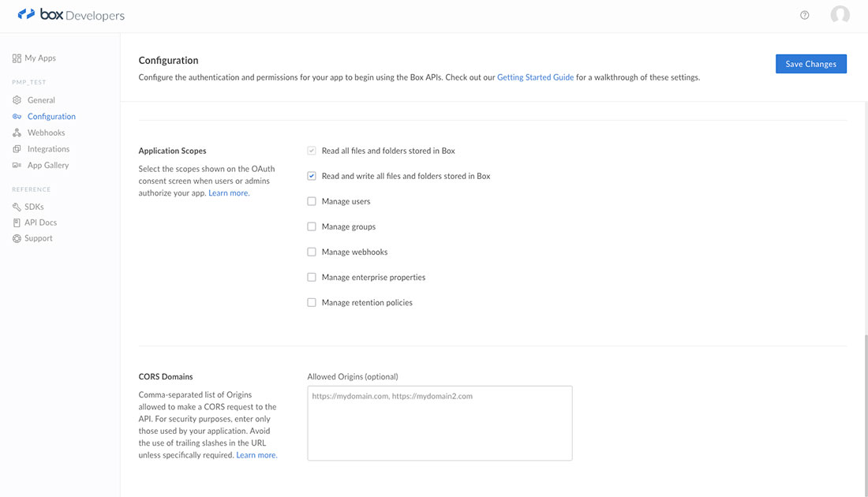The height and width of the screenshot is (497, 868).
Task: Open the help question mark icon
Action: (x=804, y=15)
